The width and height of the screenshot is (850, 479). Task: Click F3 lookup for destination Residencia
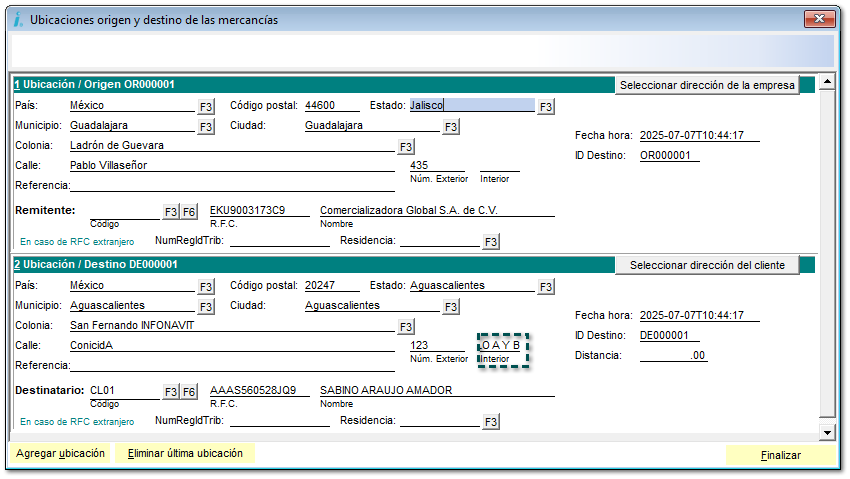490,422
